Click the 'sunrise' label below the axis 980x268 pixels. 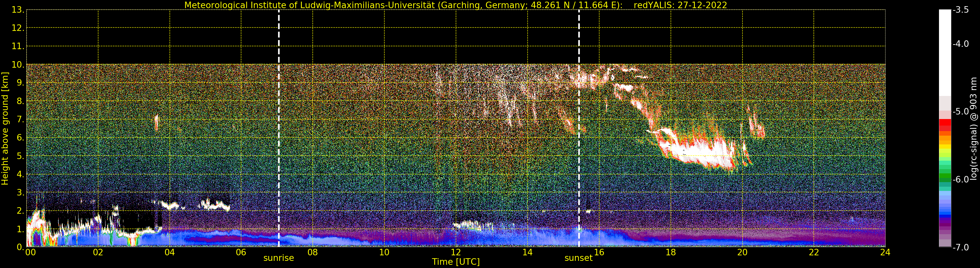click(x=278, y=258)
